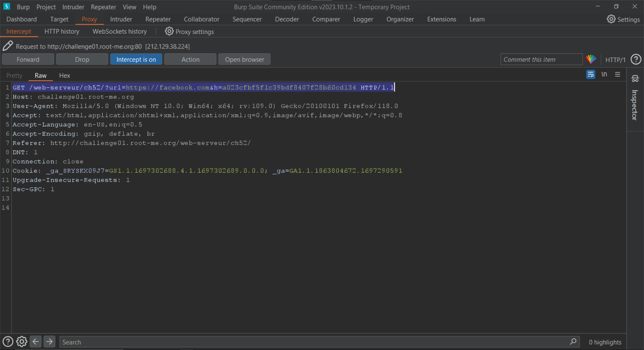Click the Burp Suite logo icon
The image size is (644, 350).
coord(7,6)
